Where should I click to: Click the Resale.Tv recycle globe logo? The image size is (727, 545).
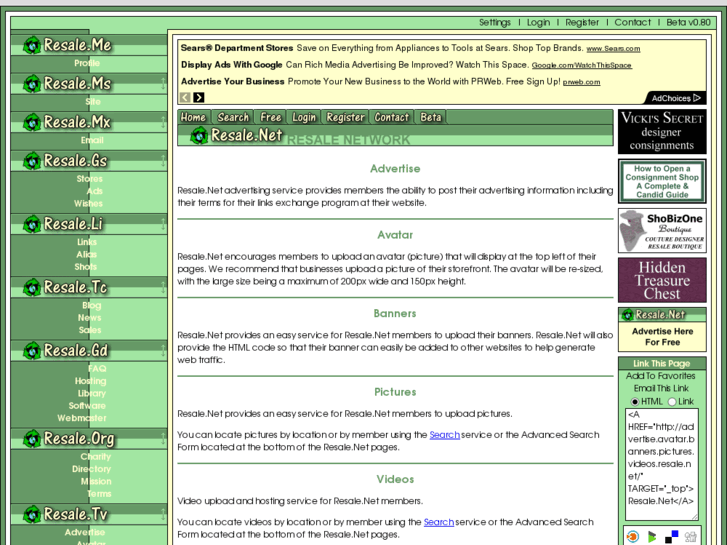tap(32, 514)
